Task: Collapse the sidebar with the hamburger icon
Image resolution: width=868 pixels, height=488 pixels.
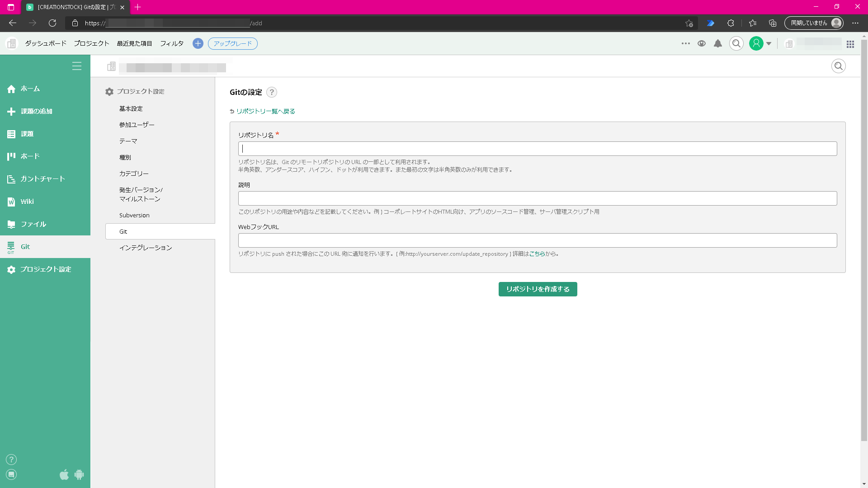Action: point(77,66)
